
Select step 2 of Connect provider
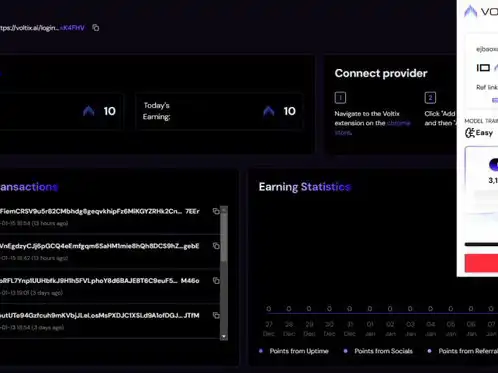click(x=430, y=98)
